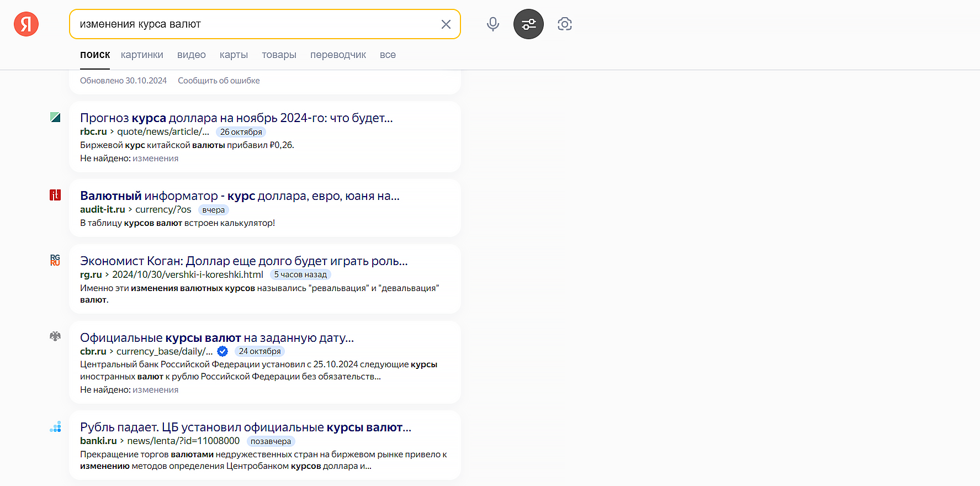
Task: Click the vershki-i-koreshki.html path link
Action: click(x=188, y=274)
